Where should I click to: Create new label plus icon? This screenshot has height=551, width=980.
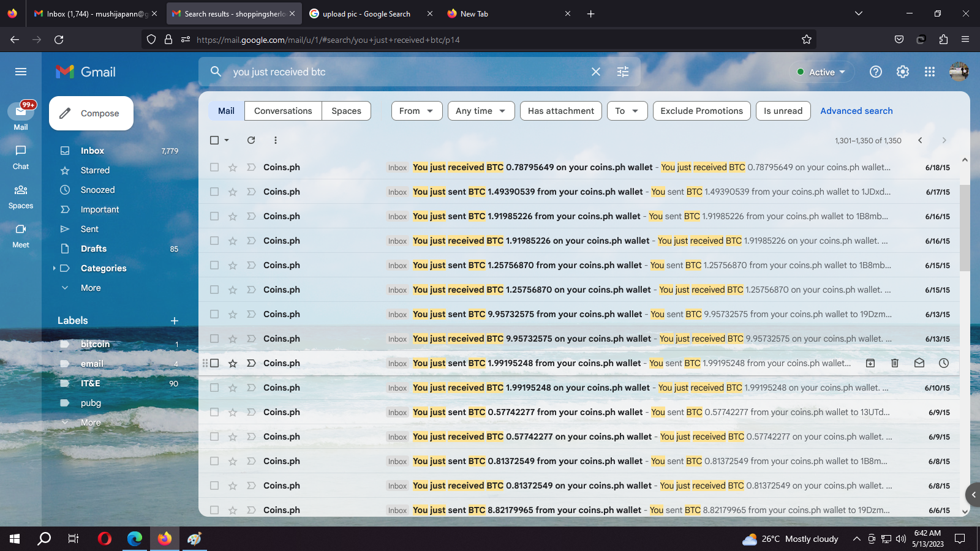[175, 321]
